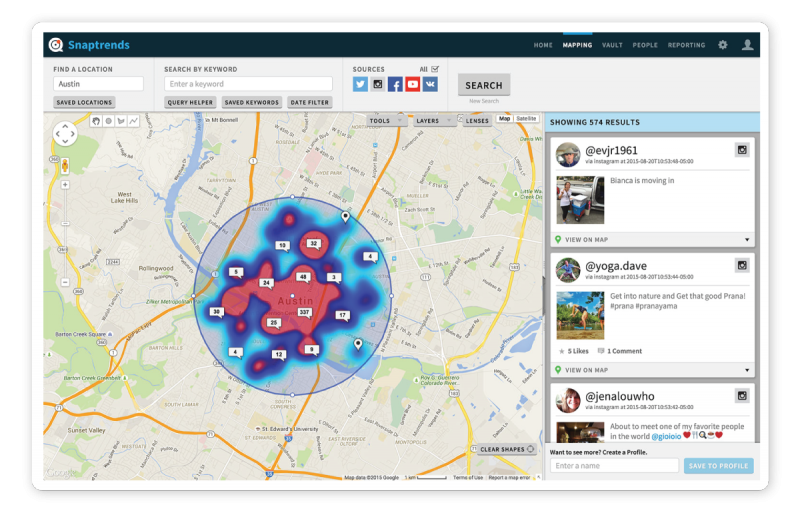
Task: Open Saved Keywords
Action: [252, 103]
